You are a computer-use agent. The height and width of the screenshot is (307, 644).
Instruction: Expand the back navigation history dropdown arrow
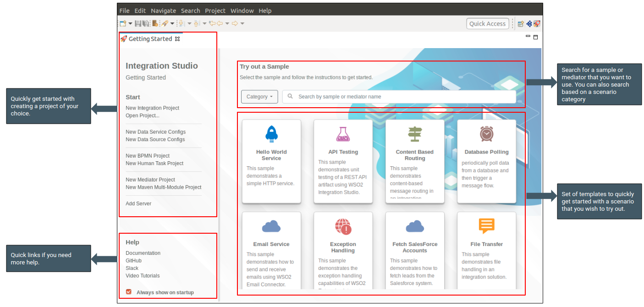(x=227, y=23)
